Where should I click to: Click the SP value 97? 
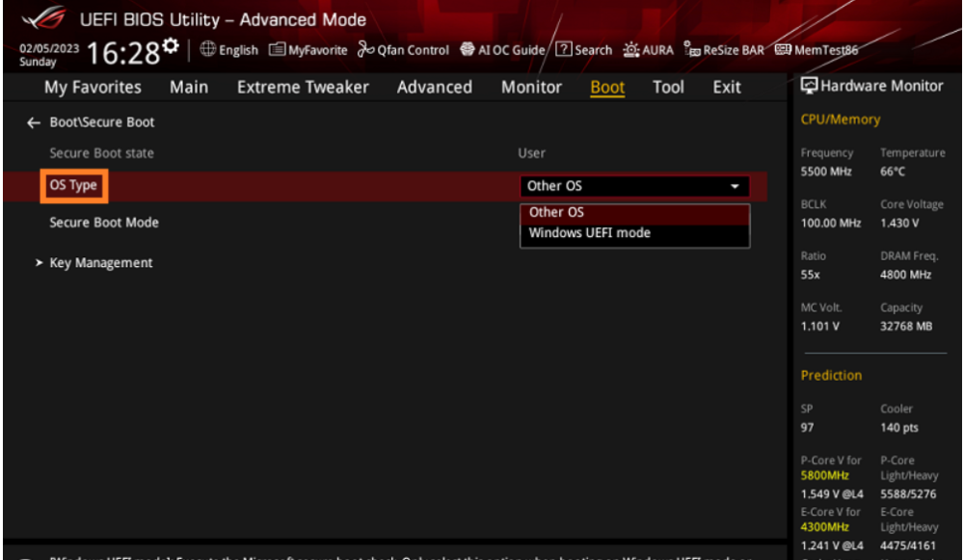[807, 428]
